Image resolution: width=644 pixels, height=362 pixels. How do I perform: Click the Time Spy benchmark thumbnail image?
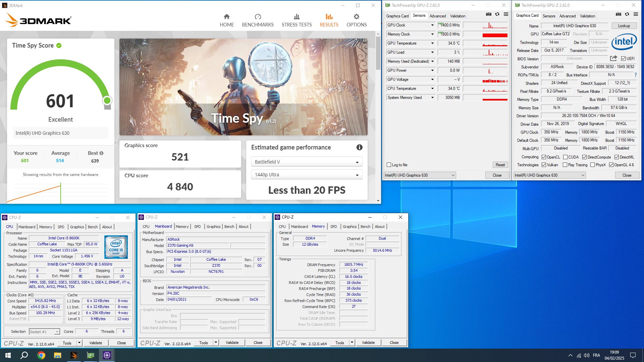(244, 87)
